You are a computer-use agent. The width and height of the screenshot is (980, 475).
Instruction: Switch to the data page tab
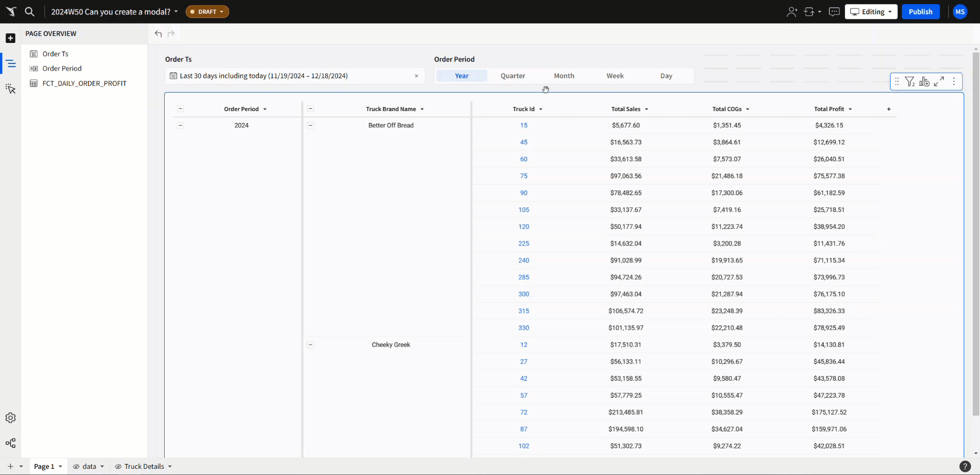(x=89, y=466)
